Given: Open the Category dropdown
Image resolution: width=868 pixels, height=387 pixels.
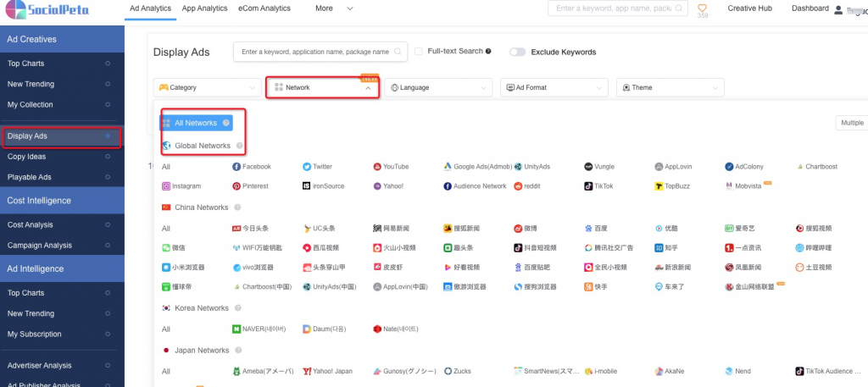Looking at the screenshot, I should click(x=207, y=87).
